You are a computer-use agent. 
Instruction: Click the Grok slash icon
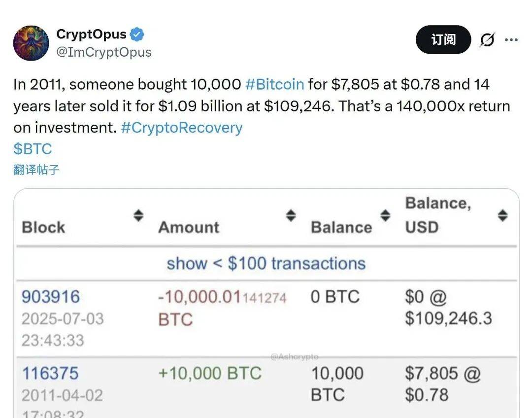[x=487, y=40]
